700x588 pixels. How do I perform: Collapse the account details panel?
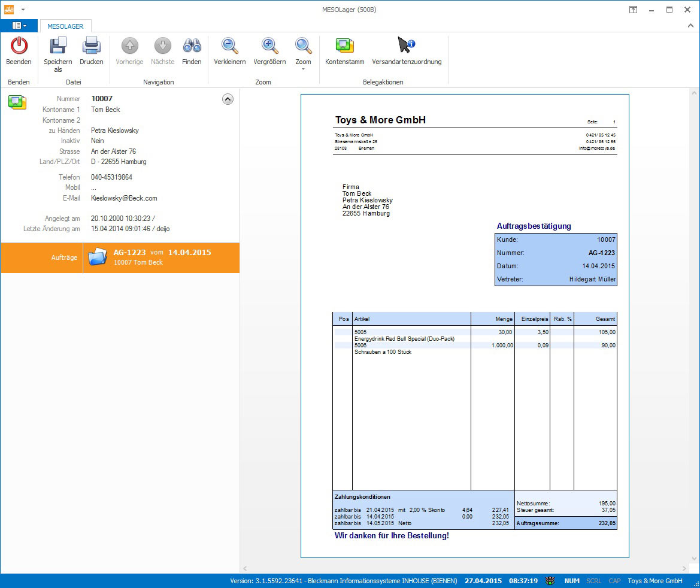[x=228, y=99]
